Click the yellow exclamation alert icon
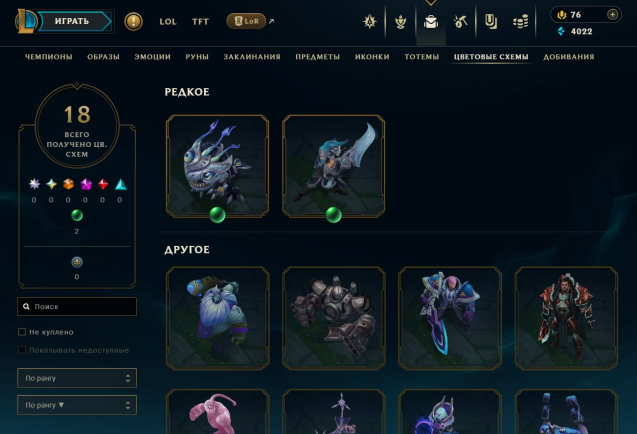Screen dimensions: 637x434 tap(133, 21)
